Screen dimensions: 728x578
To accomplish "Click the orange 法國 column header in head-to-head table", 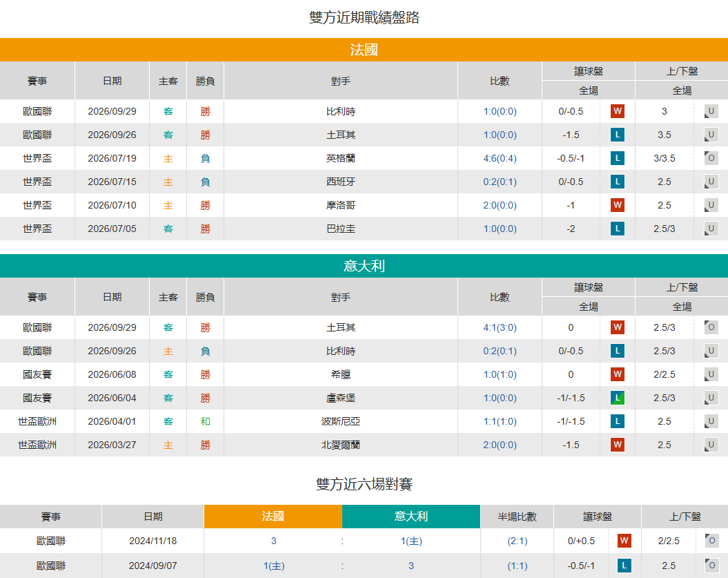I will click(273, 517).
